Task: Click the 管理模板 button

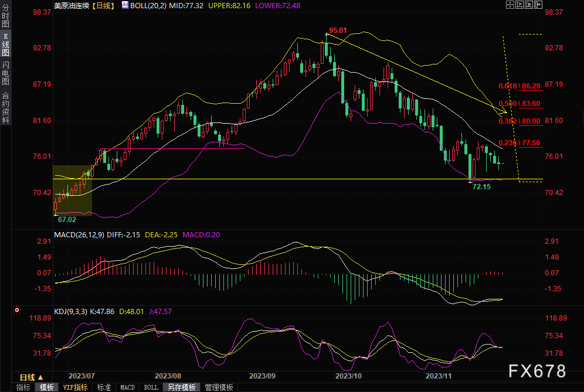Action: point(219,387)
